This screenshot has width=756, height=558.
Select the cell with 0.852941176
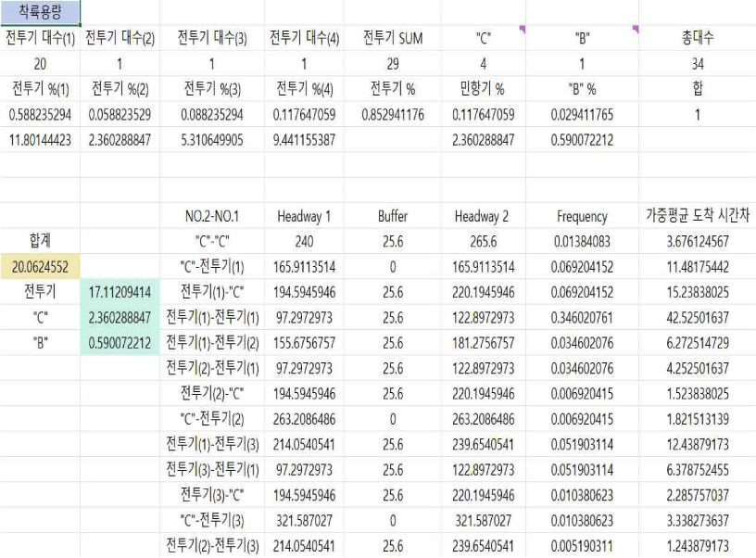coord(392,115)
